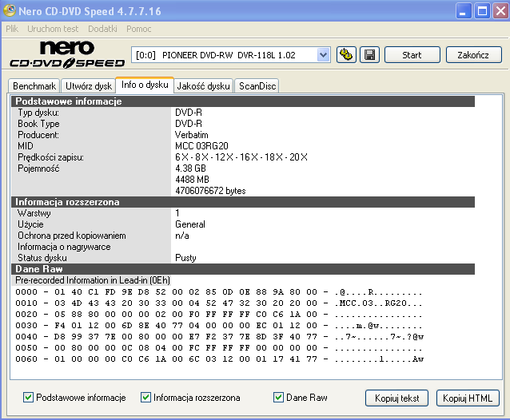The image size is (510, 420).
Task: Click the Book Type label
Action: [38, 124]
